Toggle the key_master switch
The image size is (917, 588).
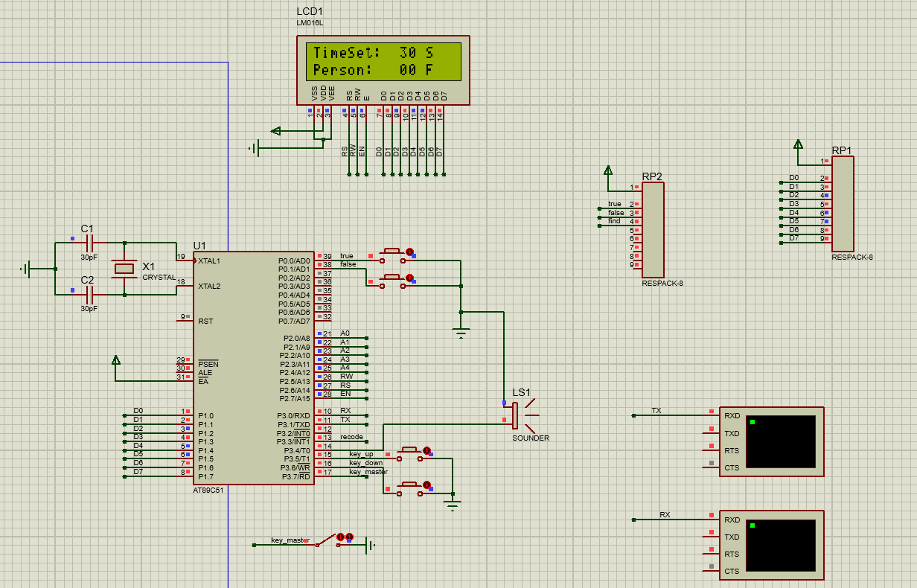click(x=327, y=540)
